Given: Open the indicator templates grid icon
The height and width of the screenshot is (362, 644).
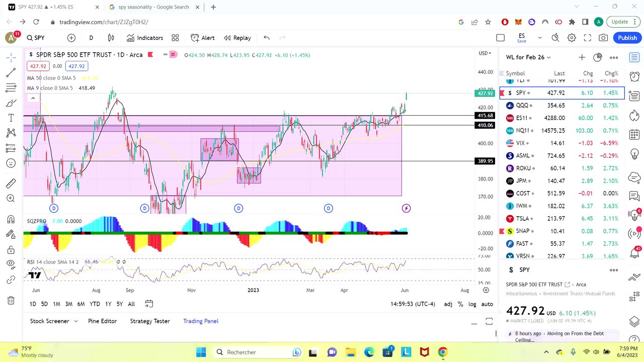Looking at the screenshot, I should click(x=175, y=38).
